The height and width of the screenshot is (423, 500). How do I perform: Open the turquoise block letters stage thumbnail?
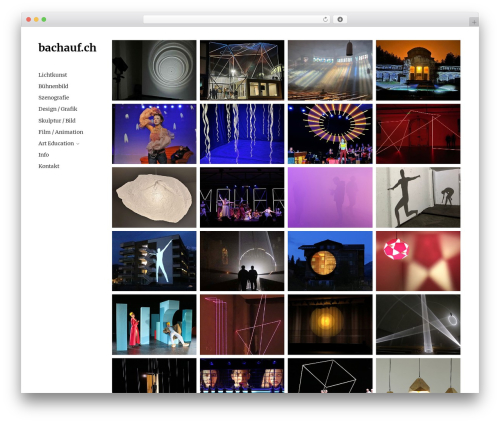tap(154, 325)
